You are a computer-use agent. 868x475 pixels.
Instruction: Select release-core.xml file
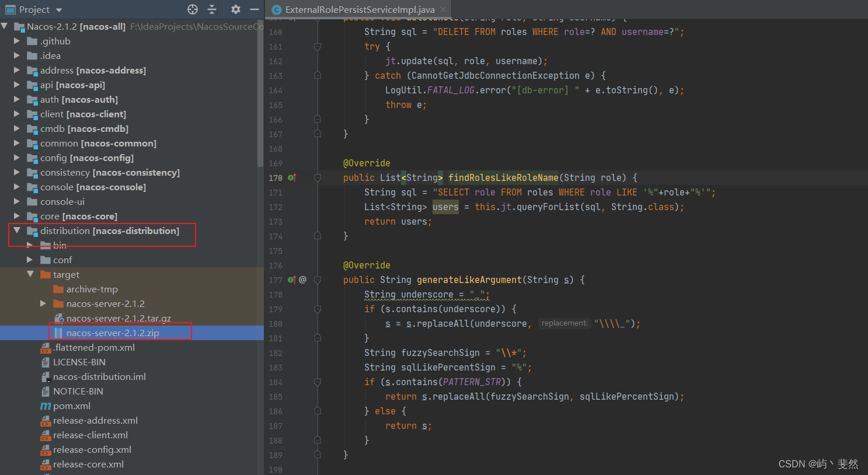[88, 464]
